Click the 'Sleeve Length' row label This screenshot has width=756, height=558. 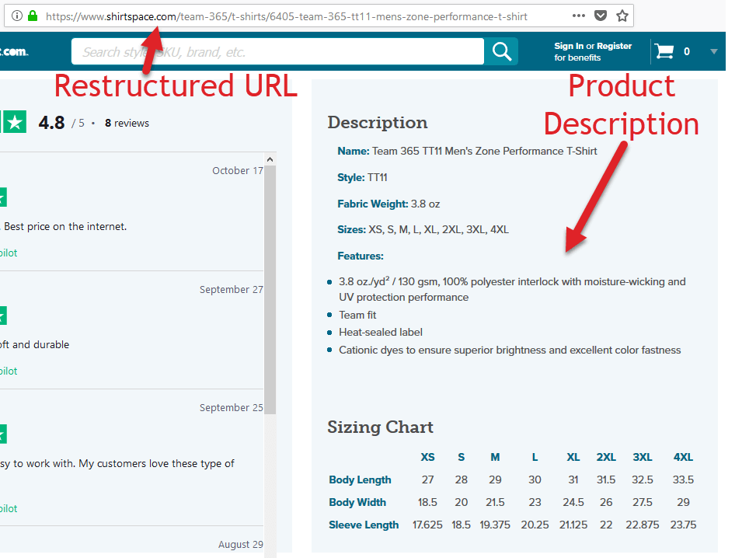pyautogui.click(x=364, y=525)
